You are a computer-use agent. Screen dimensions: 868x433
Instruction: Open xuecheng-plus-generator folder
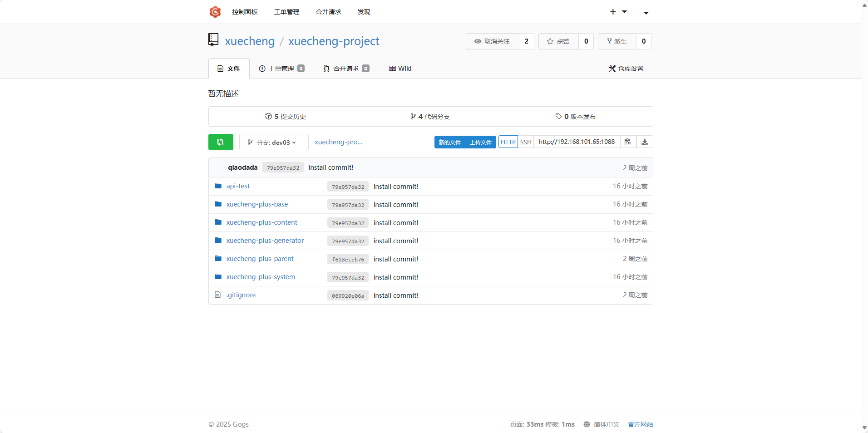pyautogui.click(x=265, y=241)
